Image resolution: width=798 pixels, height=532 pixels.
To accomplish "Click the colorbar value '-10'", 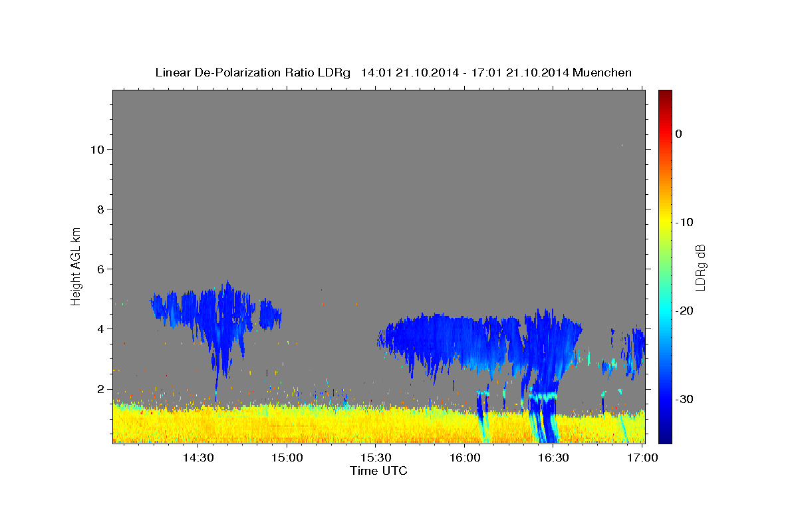I will point(684,222).
